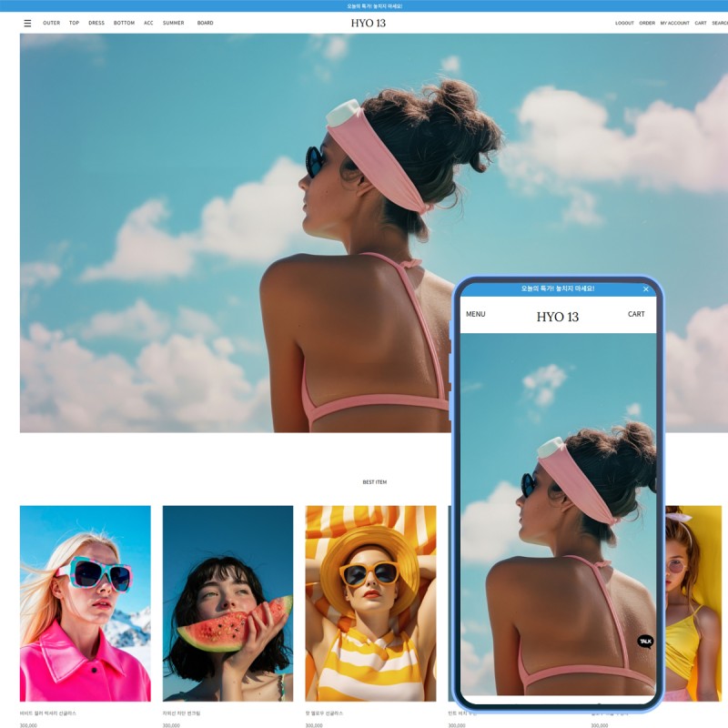728x728 pixels.
Task: Go to the DRESS category
Action: point(96,24)
